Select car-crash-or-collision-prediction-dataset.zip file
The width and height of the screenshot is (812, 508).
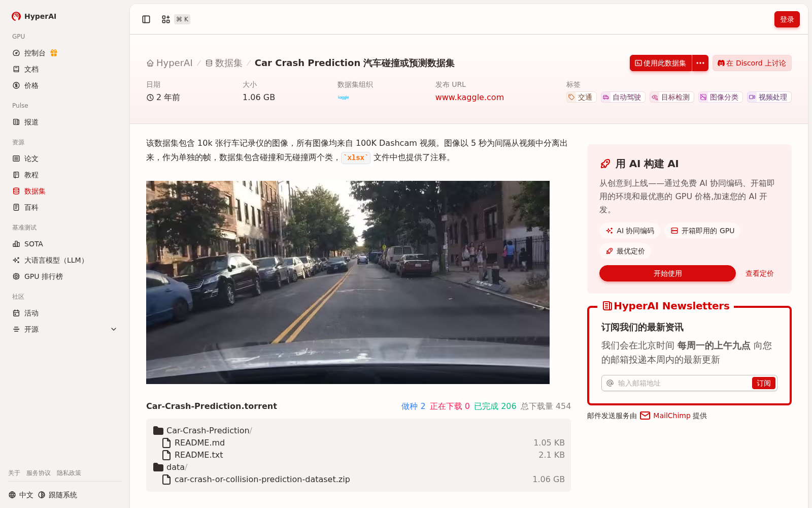click(x=256, y=479)
